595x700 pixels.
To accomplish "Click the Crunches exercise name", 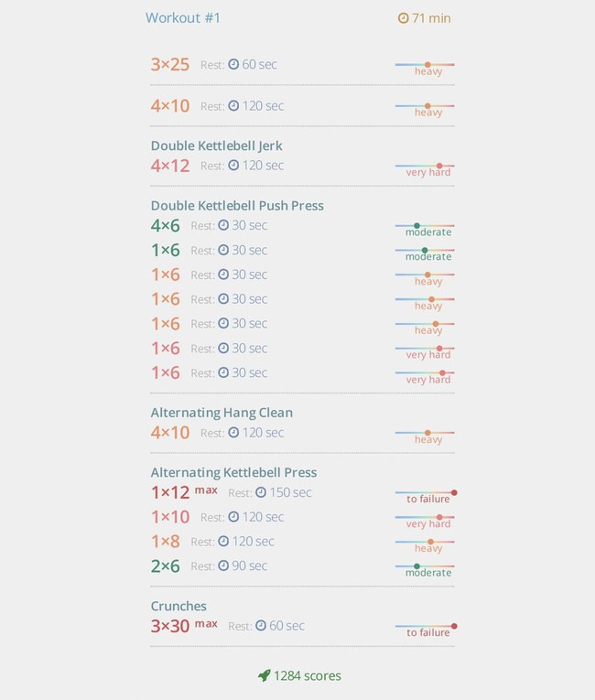I will 178,606.
